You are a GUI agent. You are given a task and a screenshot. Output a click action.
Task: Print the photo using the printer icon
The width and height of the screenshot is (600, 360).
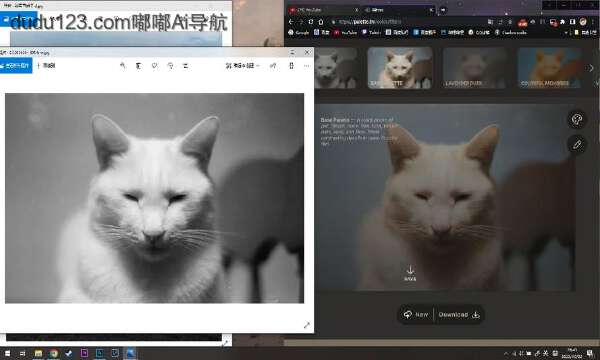292,66
